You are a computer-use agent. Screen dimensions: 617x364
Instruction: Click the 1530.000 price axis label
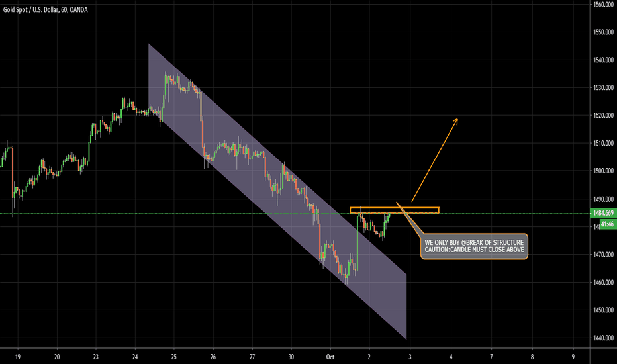coord(603,88)
